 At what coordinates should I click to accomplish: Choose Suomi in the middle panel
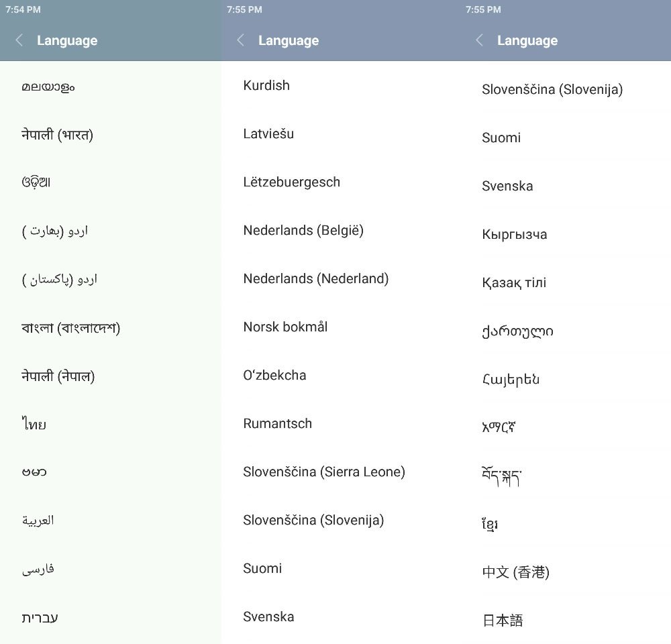pyautogui.click(x=262, y=568)
